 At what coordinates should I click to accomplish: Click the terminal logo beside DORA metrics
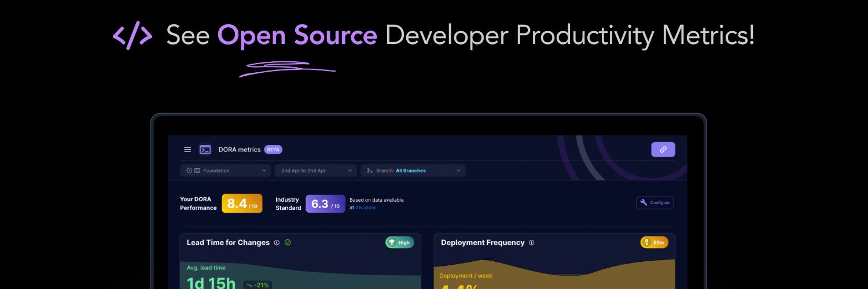tap(205, 150)
